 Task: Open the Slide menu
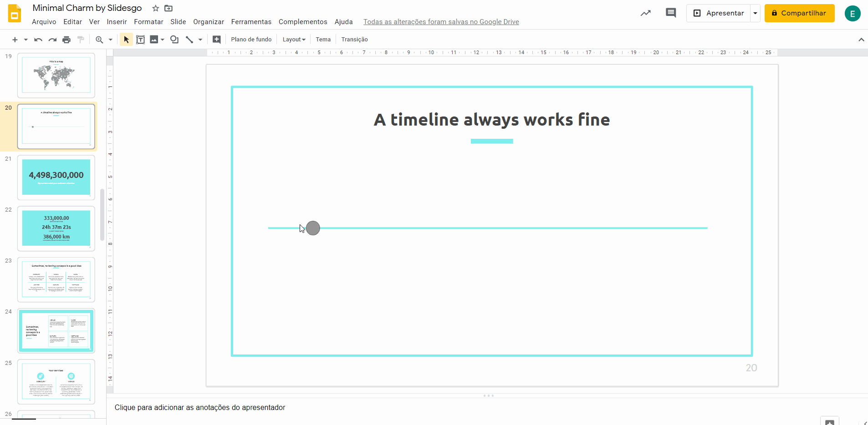[178, 22]
